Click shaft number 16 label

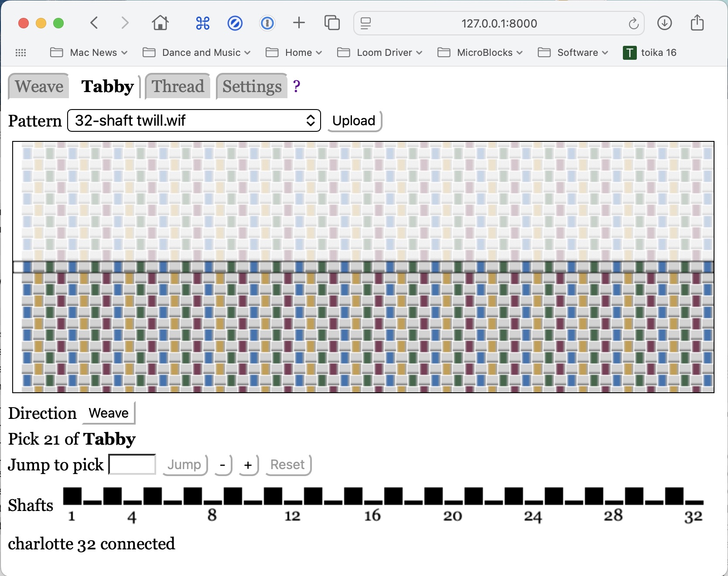(x=373, y=516)
